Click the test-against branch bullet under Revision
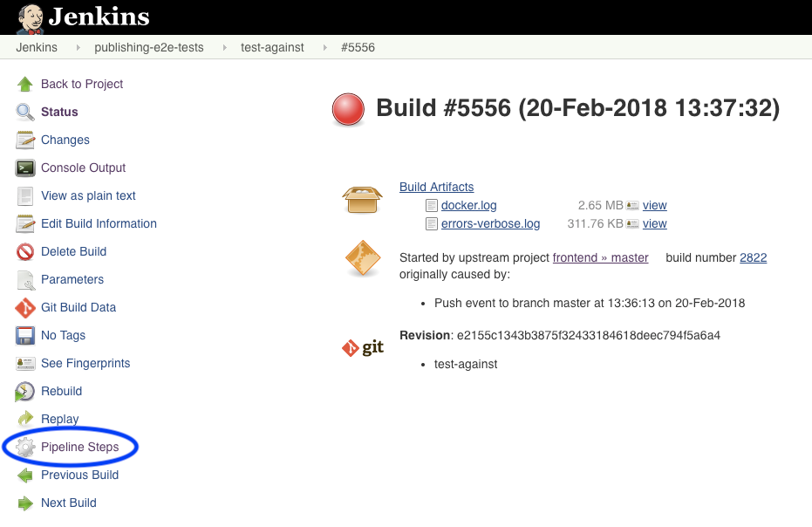 466,365
